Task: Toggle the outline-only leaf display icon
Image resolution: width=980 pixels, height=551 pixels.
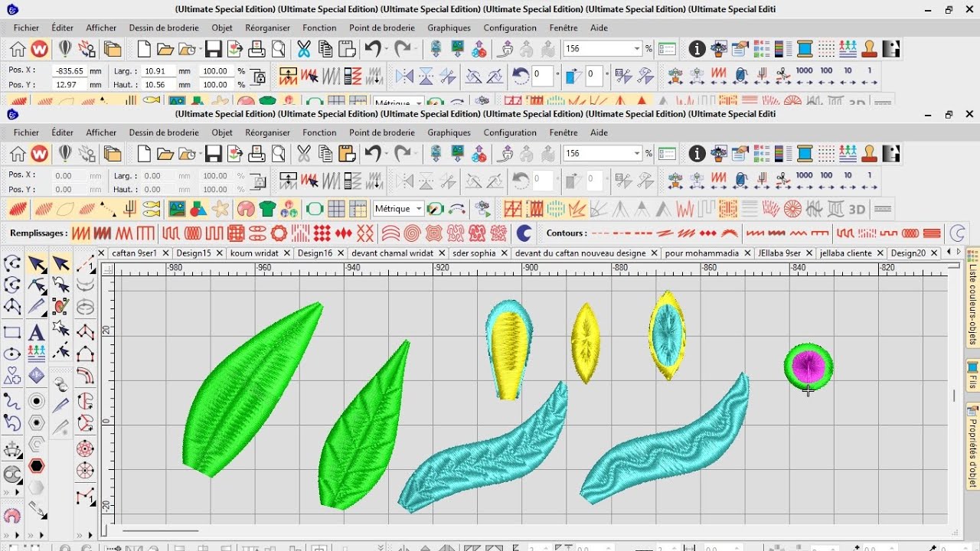Action: (66, 209)
